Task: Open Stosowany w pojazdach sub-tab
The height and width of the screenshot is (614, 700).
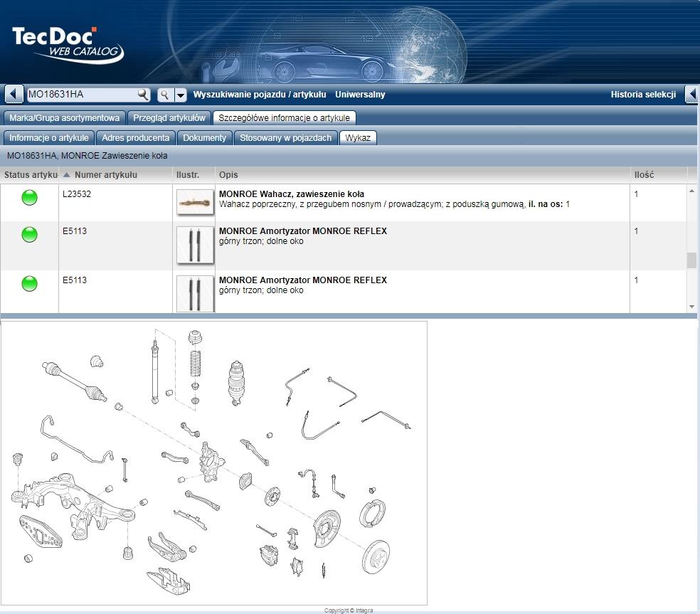Action: [x=286, y=138]
